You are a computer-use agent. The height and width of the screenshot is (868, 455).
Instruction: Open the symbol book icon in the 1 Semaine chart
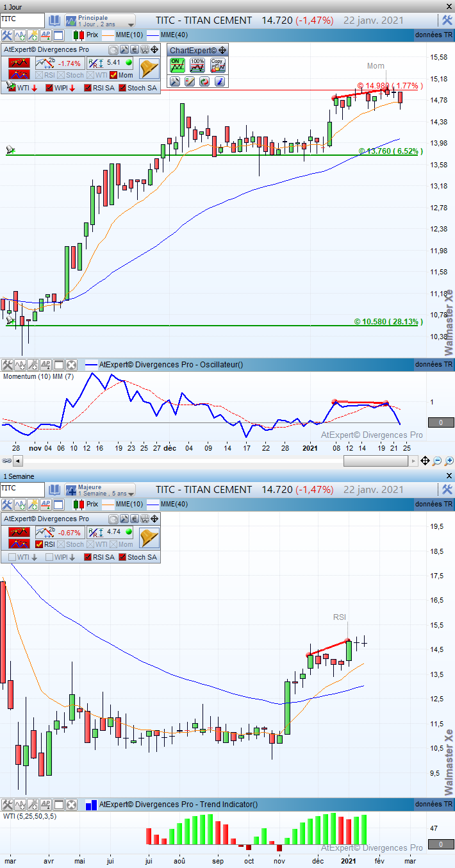pyautogui.click(x=54, y=490)
